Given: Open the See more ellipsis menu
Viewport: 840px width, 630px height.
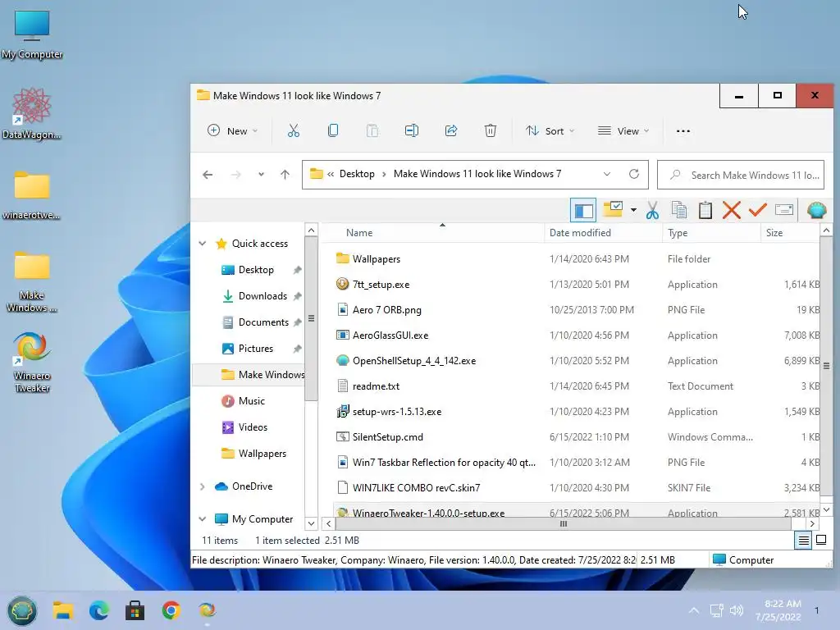Looking at the screenshot, I should [683, 131].
